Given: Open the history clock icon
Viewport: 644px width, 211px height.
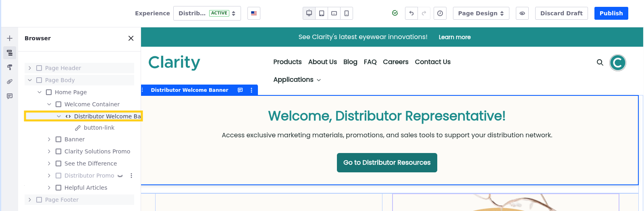Looking at the screenshot, I should [x=440, y=13].
